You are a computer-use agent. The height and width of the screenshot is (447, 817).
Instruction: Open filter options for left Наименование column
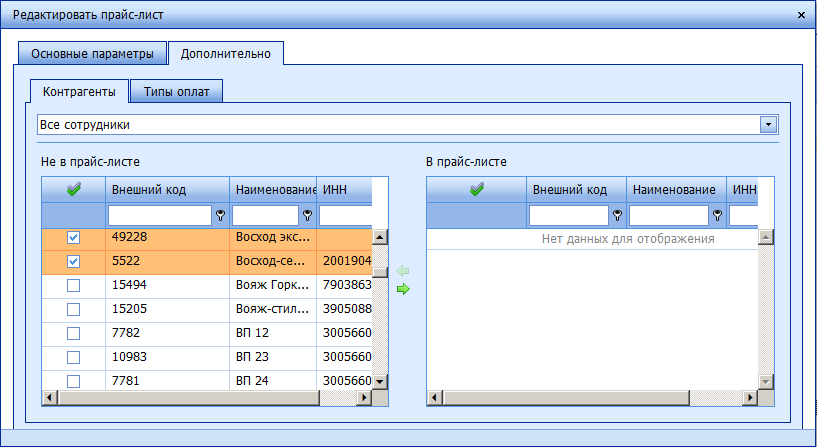click(308, 216)
